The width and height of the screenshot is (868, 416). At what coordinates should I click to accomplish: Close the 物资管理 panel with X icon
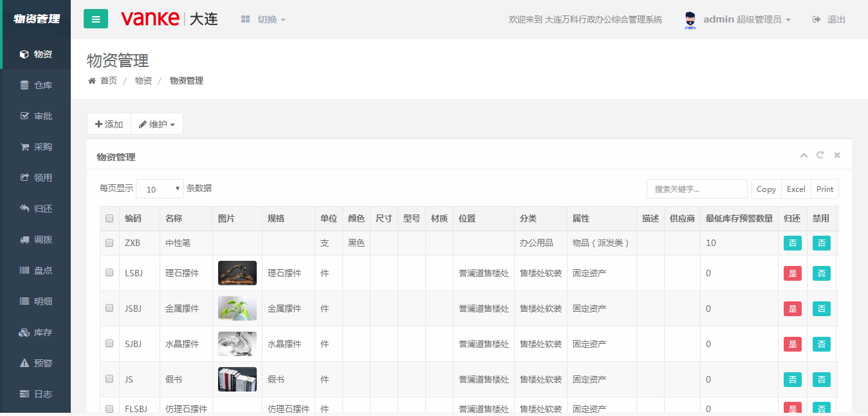837,155
